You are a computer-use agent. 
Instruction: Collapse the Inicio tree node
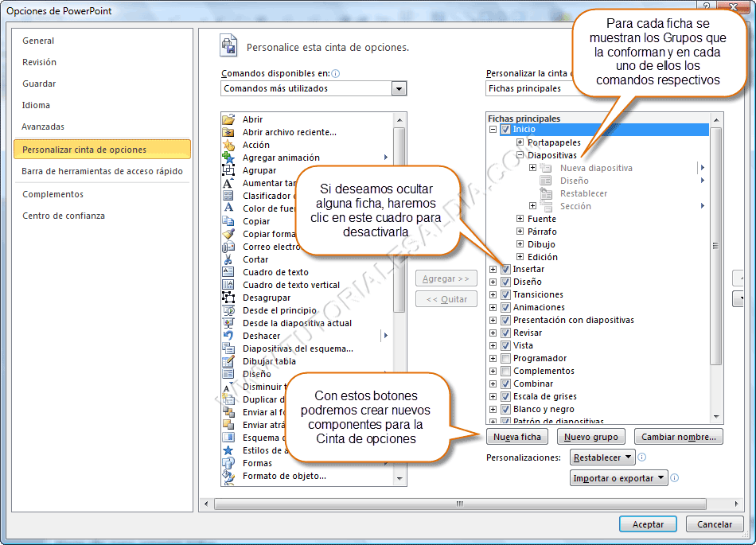[x=493, y=129]
